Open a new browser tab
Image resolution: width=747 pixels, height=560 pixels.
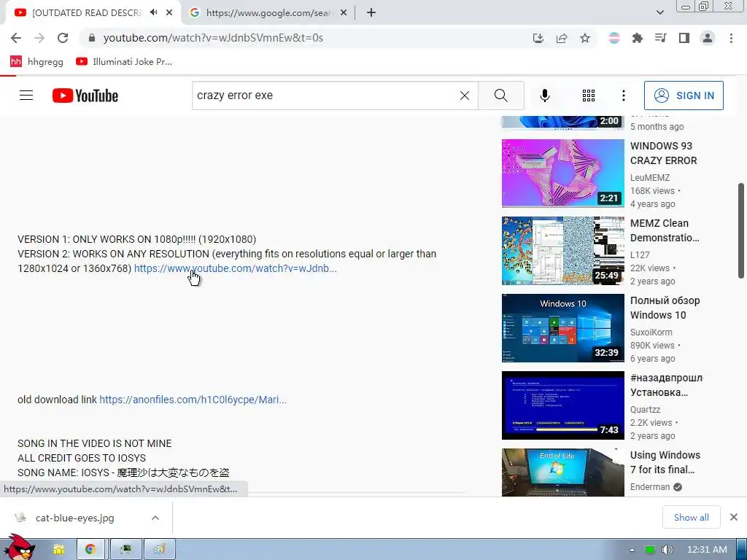[371, 13]
